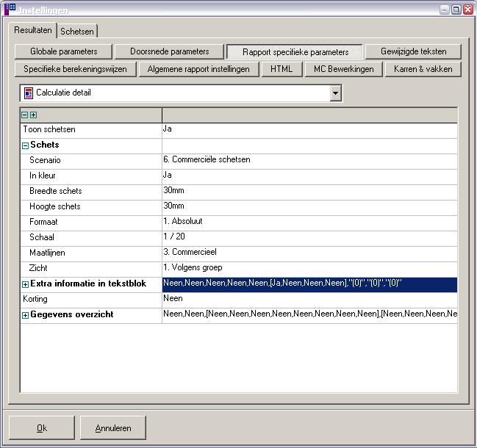Switch to the Resultaten tab

coord(33,30)
